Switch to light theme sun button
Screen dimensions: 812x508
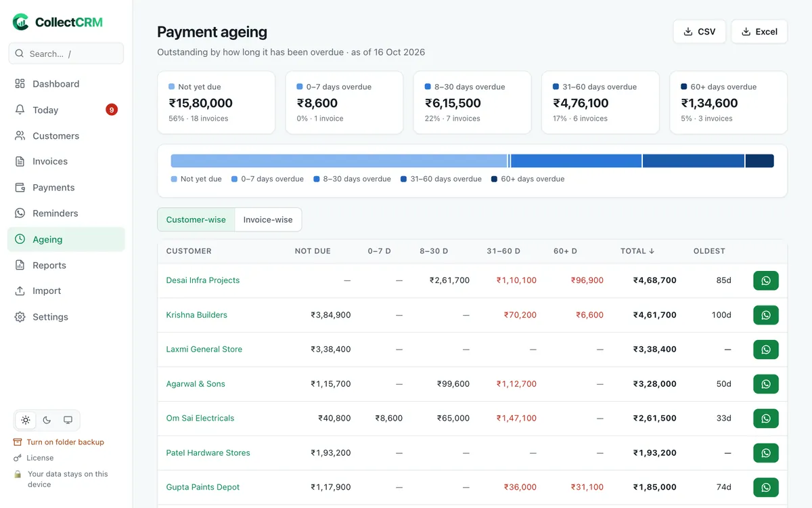(x=26, y=420)
